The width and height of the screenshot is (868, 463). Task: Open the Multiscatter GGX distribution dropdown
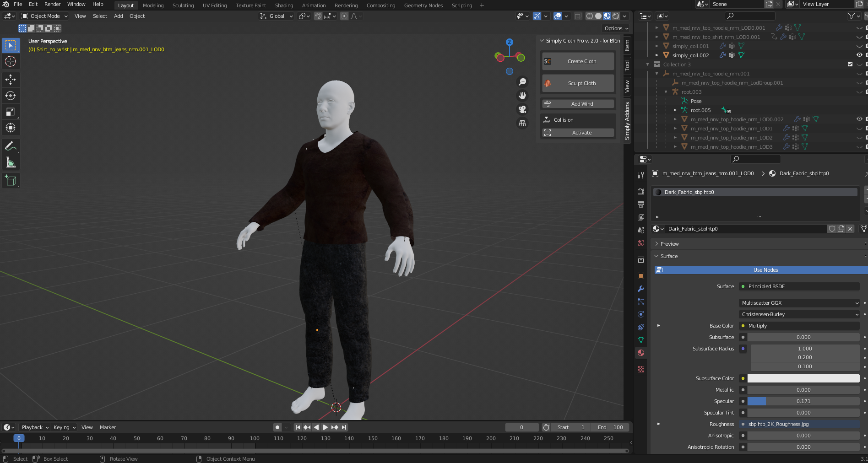coord(799,303)
